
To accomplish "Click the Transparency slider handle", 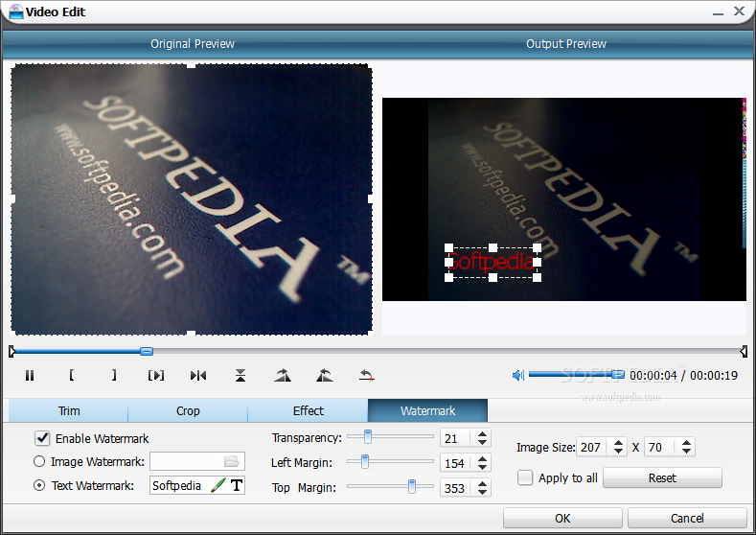I will pos(368,436).
